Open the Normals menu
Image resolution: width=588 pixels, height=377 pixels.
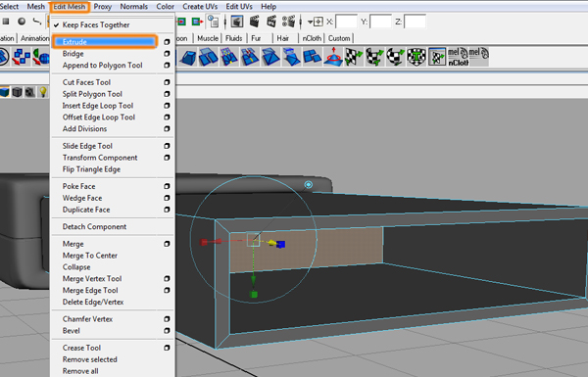point(134,7)
